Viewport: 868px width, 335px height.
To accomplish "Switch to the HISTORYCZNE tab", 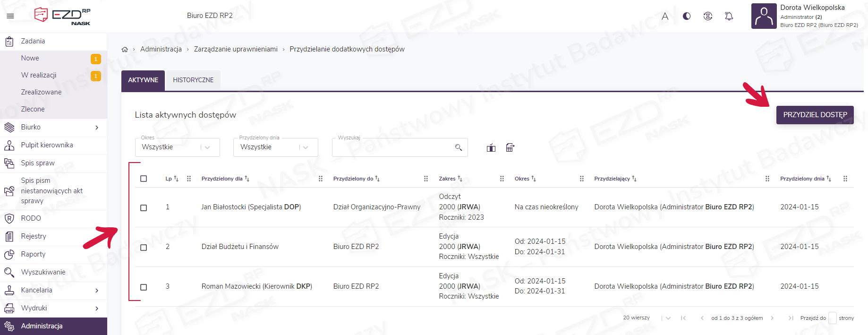I will tap(193, 80).
